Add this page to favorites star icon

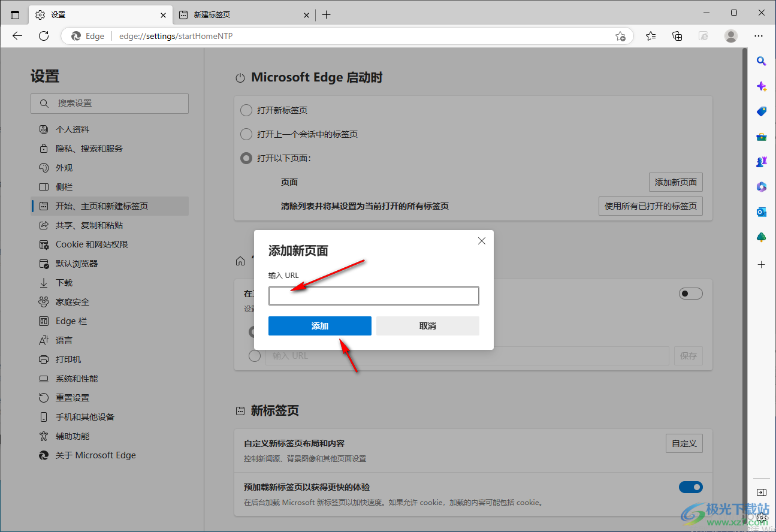tap(620, 36)
